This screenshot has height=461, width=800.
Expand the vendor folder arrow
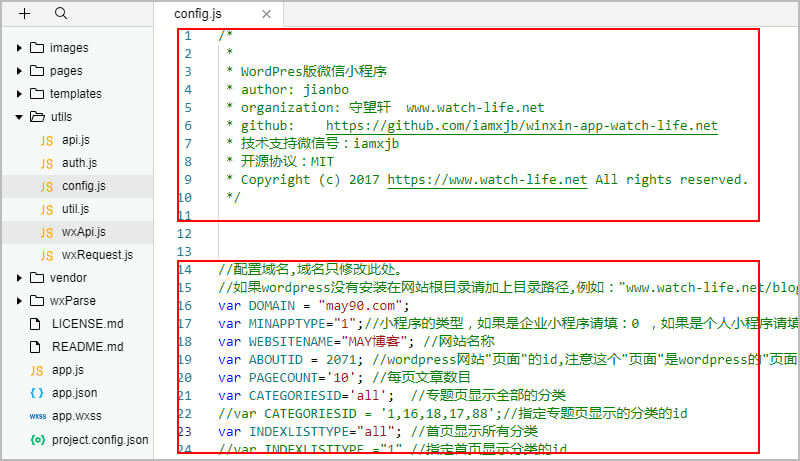[19, 278]
